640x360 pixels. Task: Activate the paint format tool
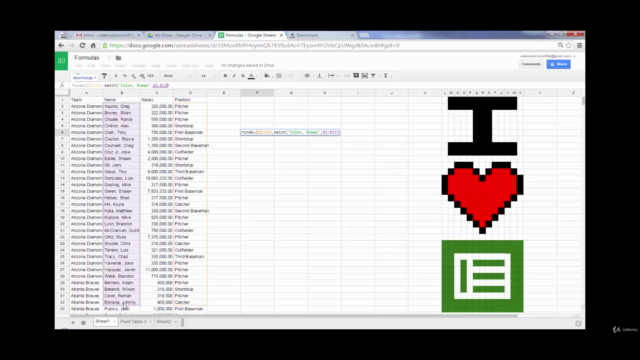(x=104, y=76)
